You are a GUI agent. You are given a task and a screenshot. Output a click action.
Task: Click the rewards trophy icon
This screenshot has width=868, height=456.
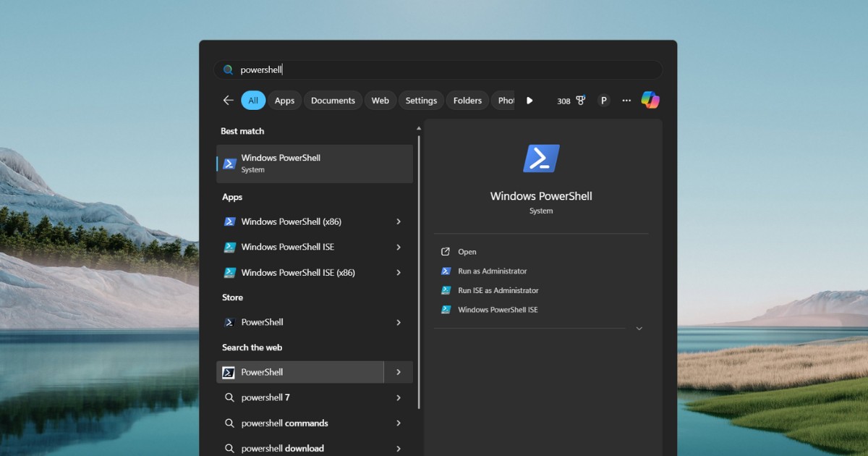coord(580,101)
